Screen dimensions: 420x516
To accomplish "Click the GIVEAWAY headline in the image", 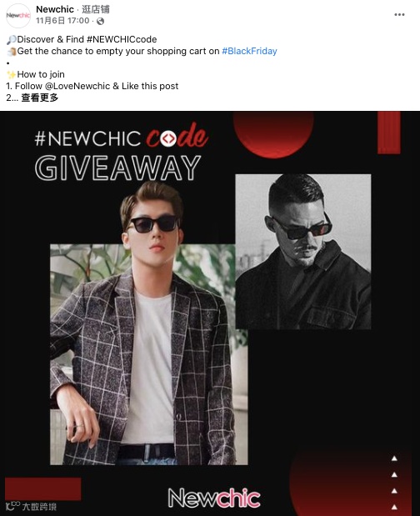I will coord(117,168).
